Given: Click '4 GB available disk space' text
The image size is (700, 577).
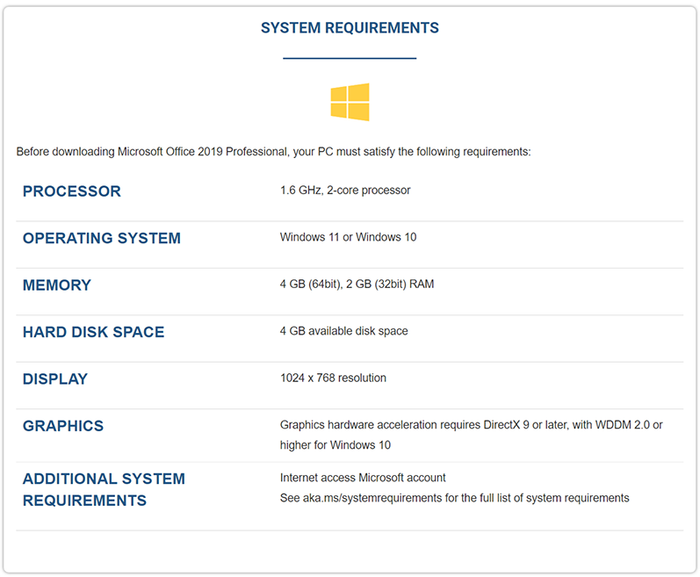Looking at the screenshot, I should pyautogui.click(x=344, y=331).
